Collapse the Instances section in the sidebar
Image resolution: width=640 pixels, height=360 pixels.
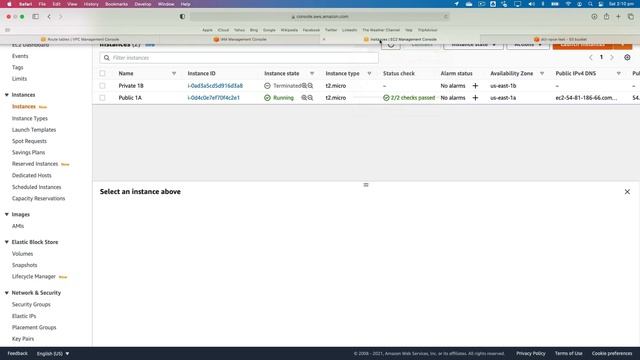click(7, 95)
